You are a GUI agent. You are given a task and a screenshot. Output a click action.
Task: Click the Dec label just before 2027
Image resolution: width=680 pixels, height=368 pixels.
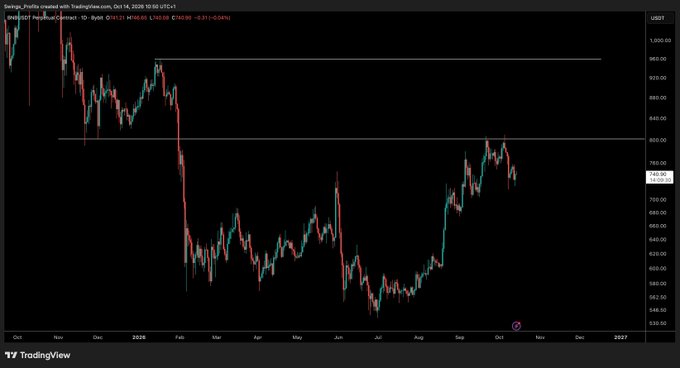coord(579,337)
